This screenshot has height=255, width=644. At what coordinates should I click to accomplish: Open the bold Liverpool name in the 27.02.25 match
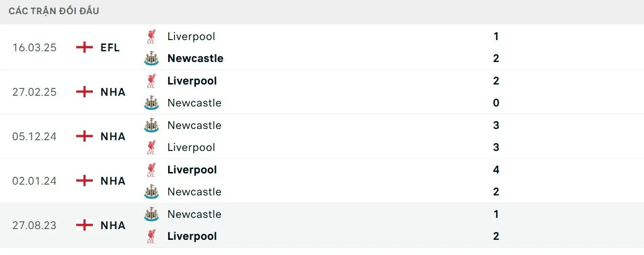click(192, 81)
